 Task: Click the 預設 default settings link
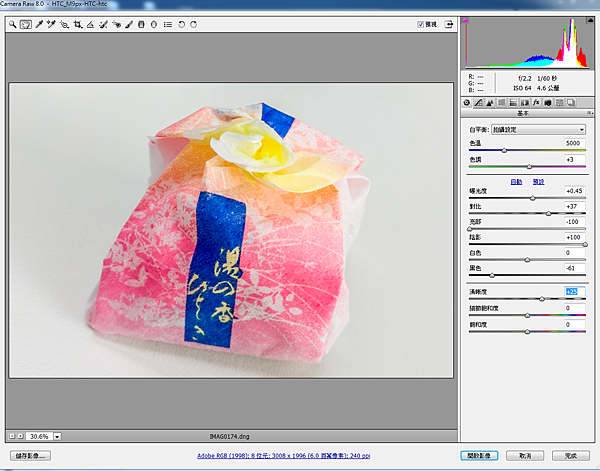pyautogui.click(x=538, y=182)
